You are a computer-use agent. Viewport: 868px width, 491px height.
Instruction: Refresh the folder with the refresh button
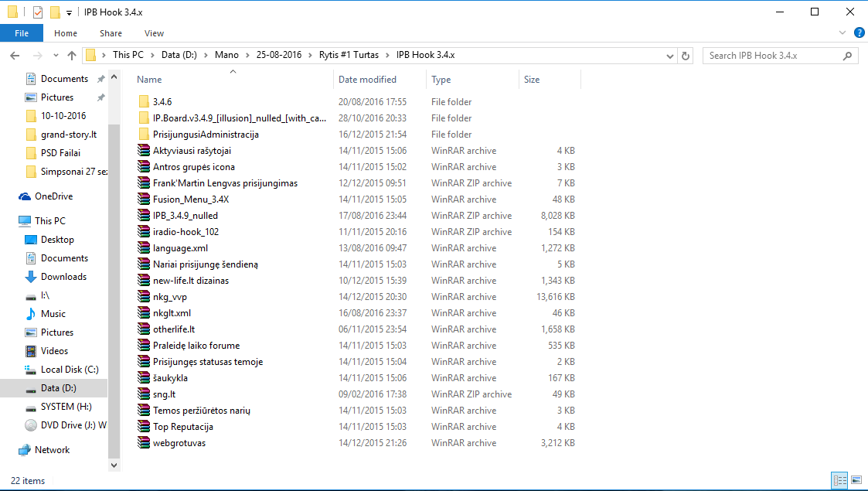686,56
